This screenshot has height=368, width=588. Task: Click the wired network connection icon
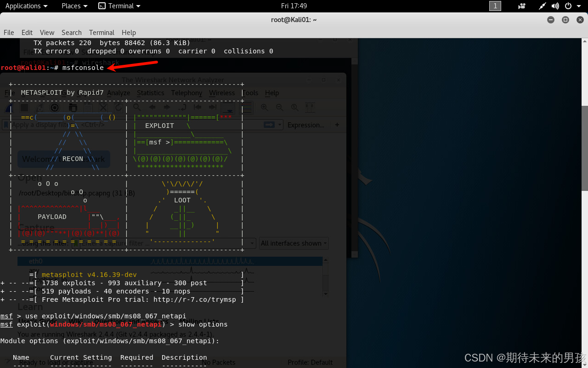543,6
